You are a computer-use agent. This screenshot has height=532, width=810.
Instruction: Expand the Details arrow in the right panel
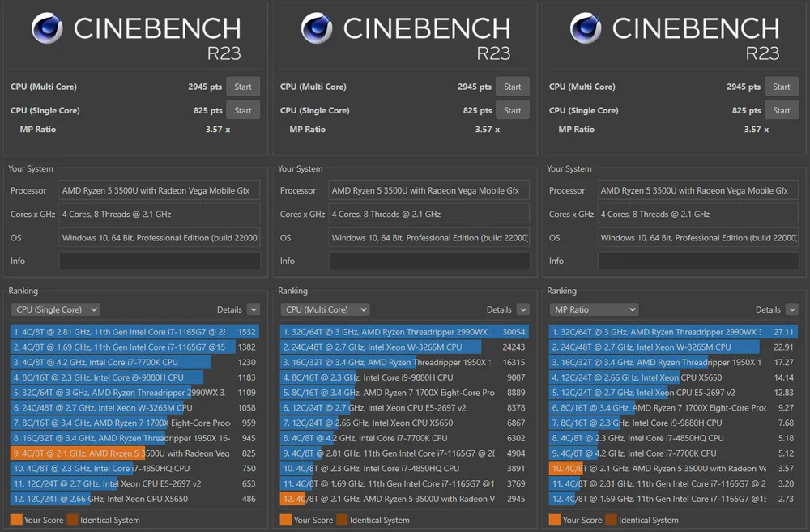tap(792, 309)
